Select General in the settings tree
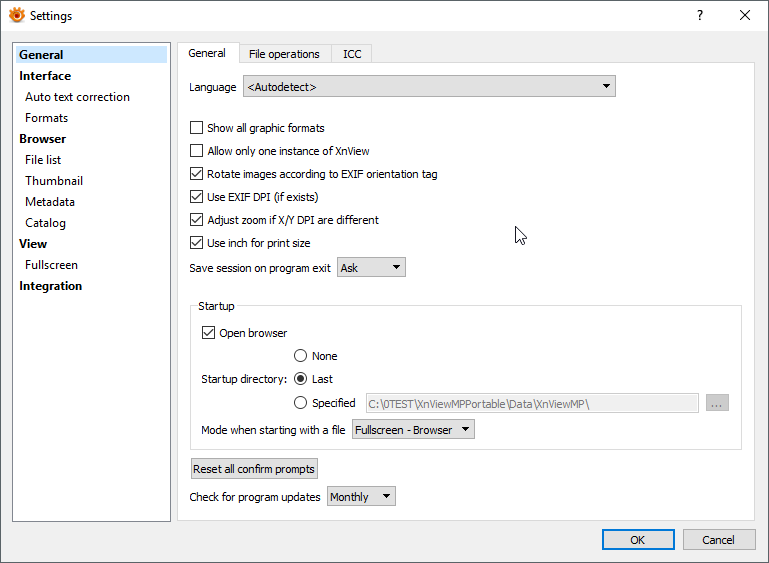The image size is (769, 563). [91, 54]
